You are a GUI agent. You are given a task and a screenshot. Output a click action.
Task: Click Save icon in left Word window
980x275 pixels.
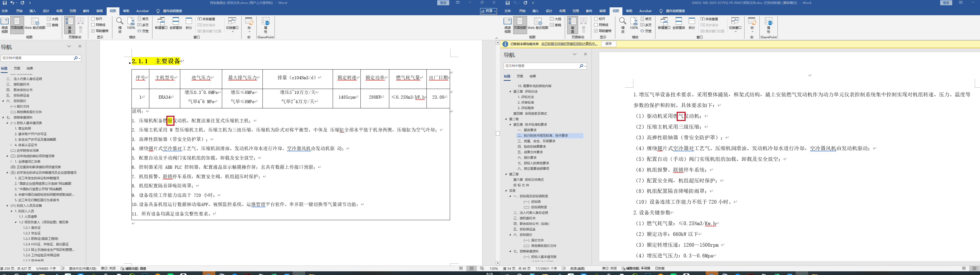(x=4, y=3)
